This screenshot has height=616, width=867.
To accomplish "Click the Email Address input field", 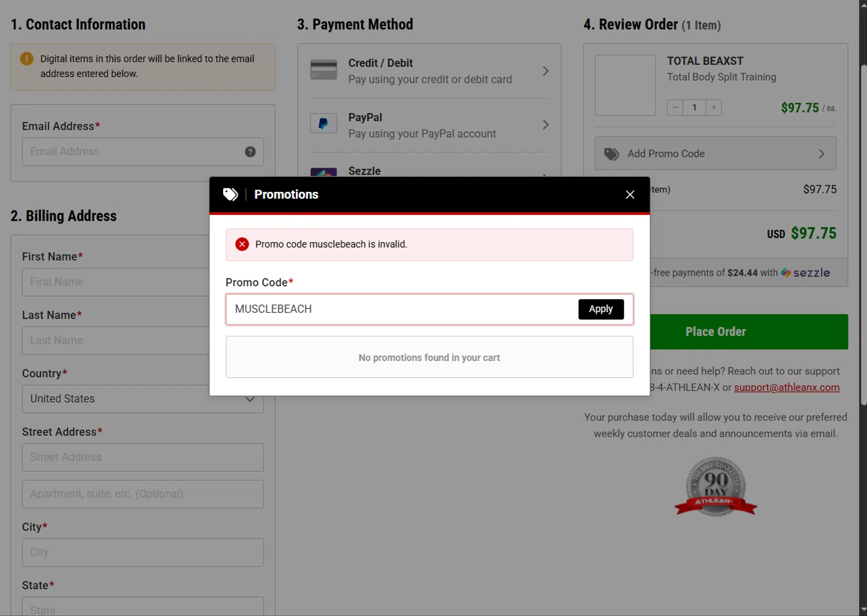I will 143,152.
